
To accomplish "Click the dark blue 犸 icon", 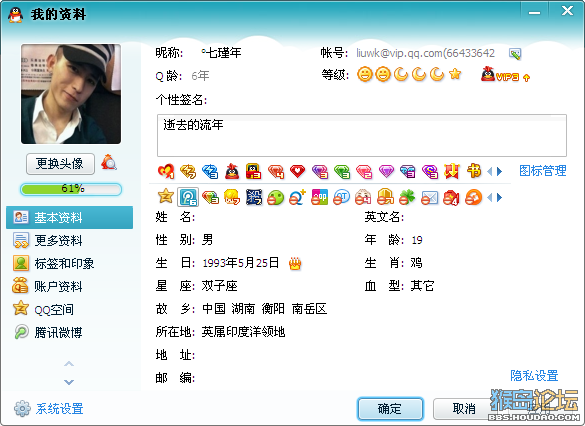I will pos(254,197).
